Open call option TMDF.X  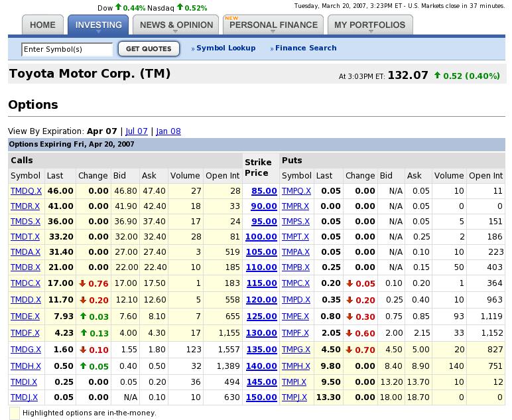coord(25,333)
